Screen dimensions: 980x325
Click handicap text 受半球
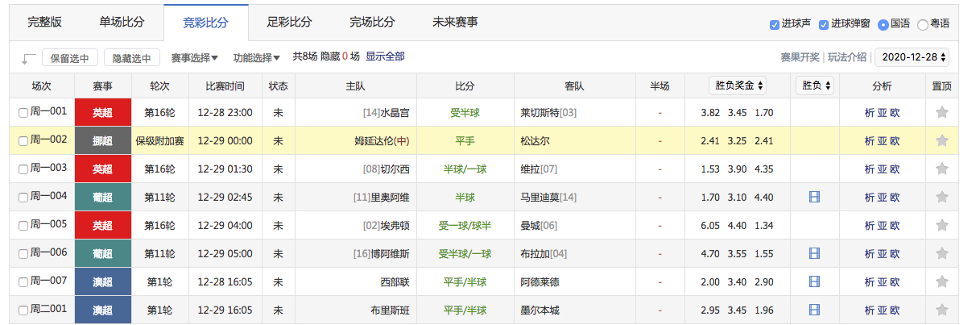tap(465, 113)
